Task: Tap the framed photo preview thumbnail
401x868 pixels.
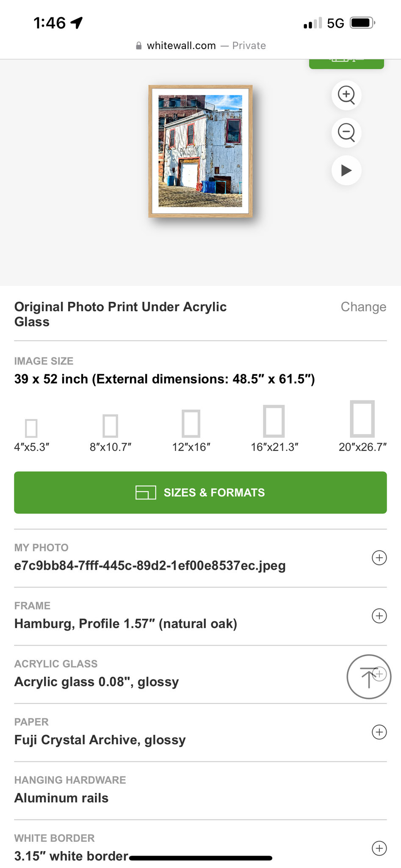Action: pos(200,151)
